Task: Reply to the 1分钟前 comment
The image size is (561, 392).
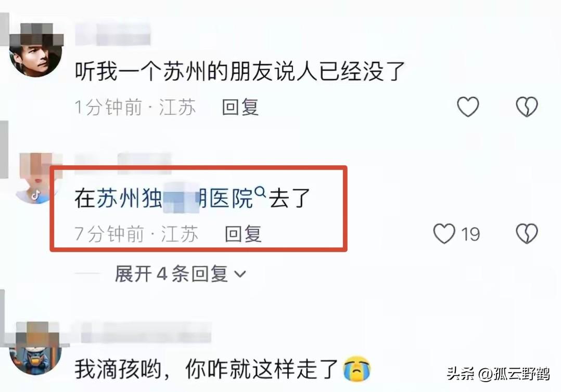Action: 240,107
